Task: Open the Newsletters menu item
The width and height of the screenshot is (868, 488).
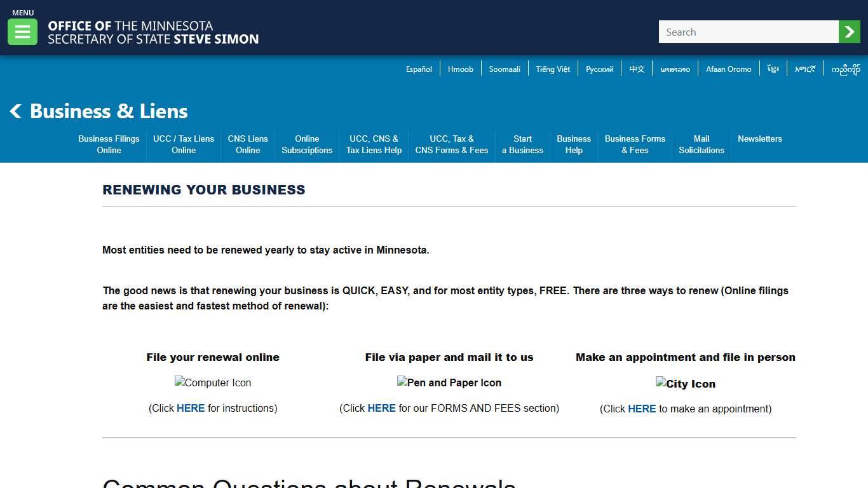Action: [x=759, y=139]
